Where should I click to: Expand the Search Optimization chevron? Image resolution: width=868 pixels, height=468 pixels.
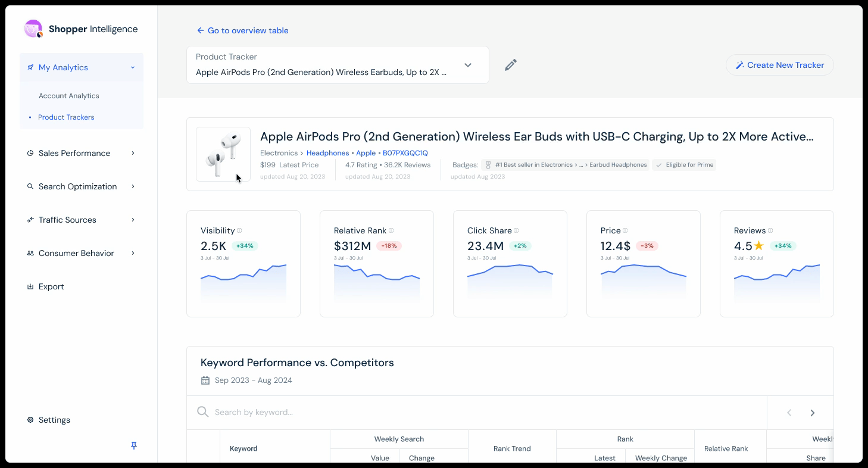[133, 186]
